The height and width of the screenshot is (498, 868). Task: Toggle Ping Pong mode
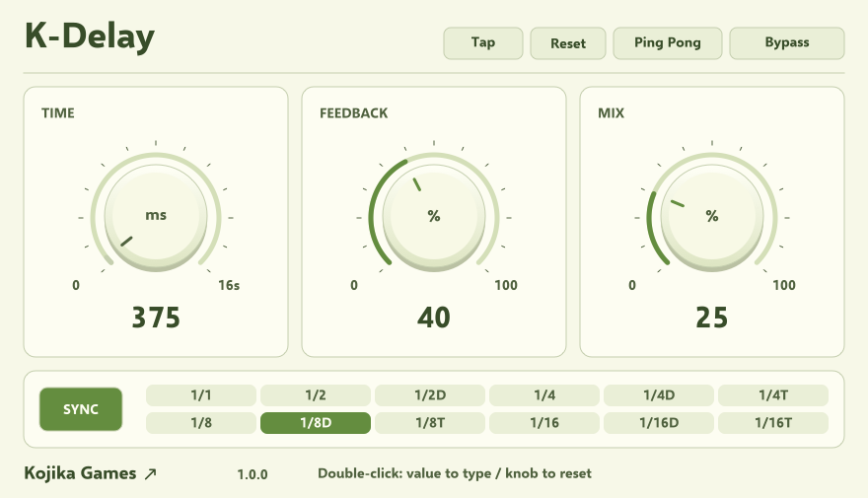(x=668, y=43)
